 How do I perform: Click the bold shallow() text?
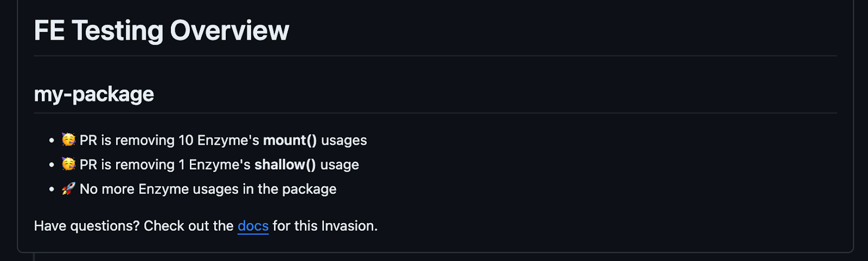tap(285, 165)
